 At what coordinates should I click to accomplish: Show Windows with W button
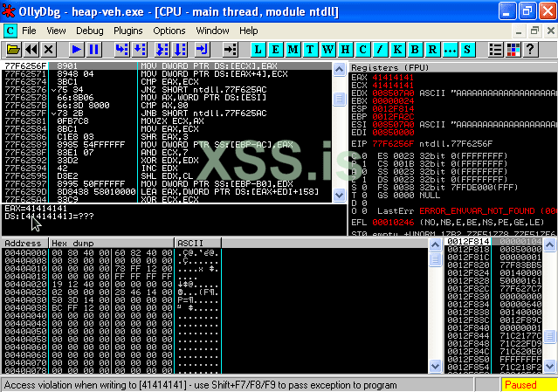pos(327,50)
